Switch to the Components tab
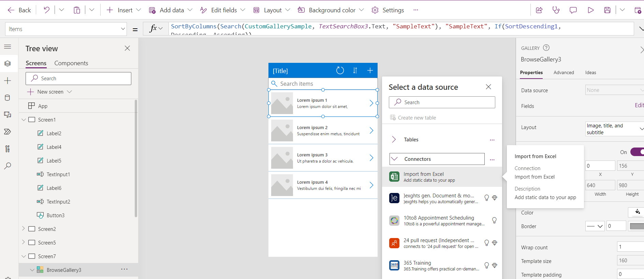Viewport: 644px width, 279px height. pyautogui.click(x=71, y=63)
